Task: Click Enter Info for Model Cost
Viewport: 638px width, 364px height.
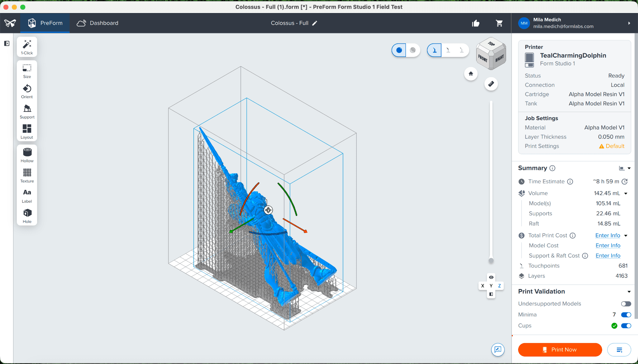Action: coord(608,245)
